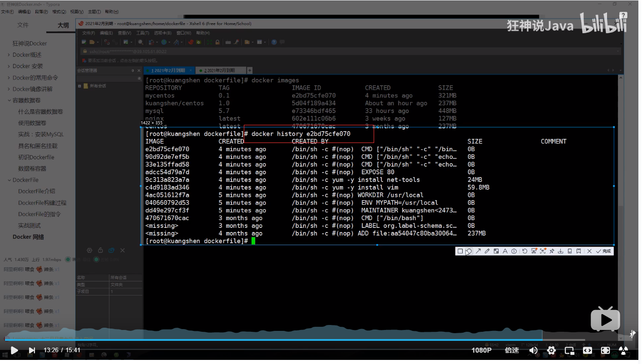Cancel the screenshot with the X icon
Screen dimensions: 642x364
click(x=589, y=251)
